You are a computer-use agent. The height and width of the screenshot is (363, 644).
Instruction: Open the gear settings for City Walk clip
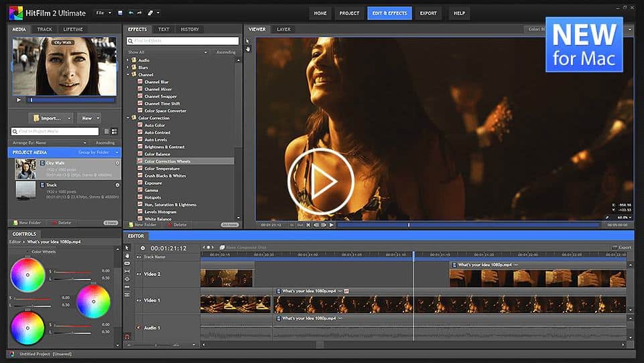[x=117, y=163]
